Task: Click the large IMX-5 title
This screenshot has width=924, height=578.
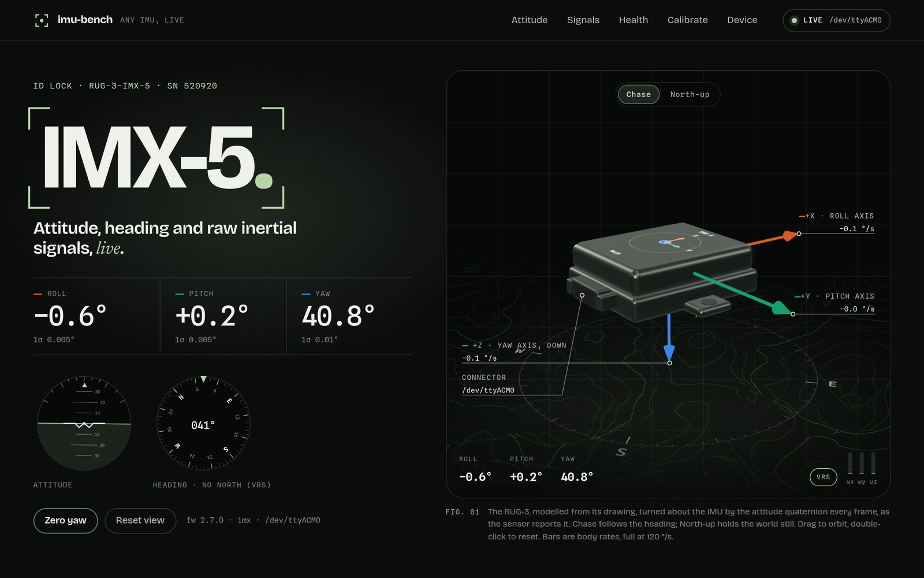Action: [157, 157]
